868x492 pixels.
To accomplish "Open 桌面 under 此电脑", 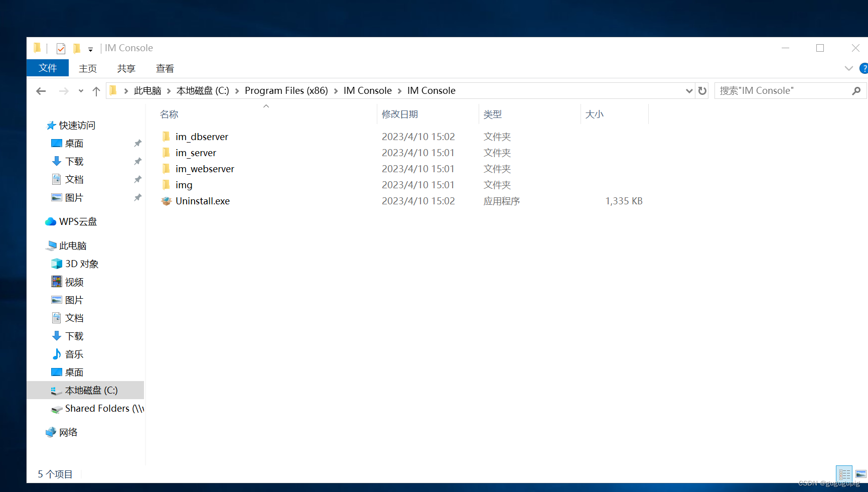I will [74, 373].
